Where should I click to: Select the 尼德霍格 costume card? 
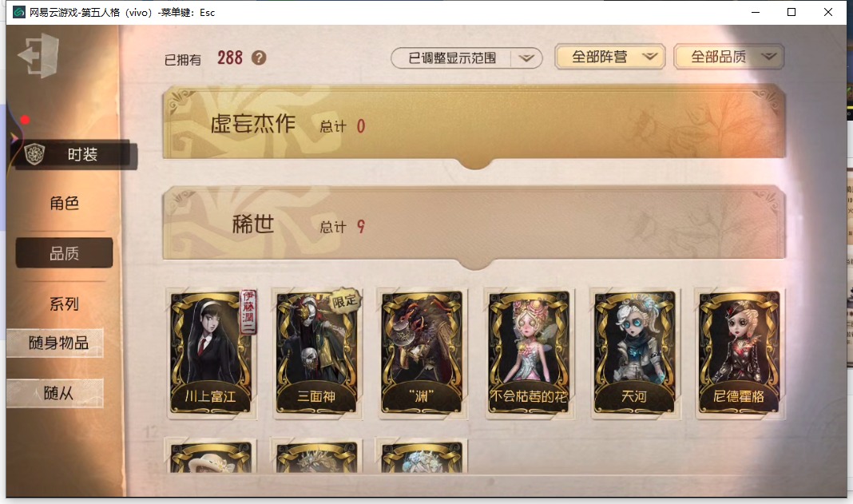click(x=740, y=353)
